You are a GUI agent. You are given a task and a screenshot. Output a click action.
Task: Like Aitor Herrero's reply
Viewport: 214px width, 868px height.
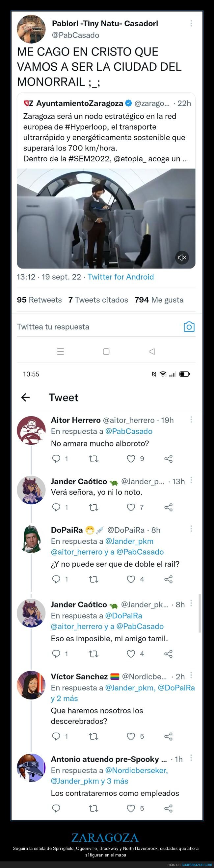131,459
